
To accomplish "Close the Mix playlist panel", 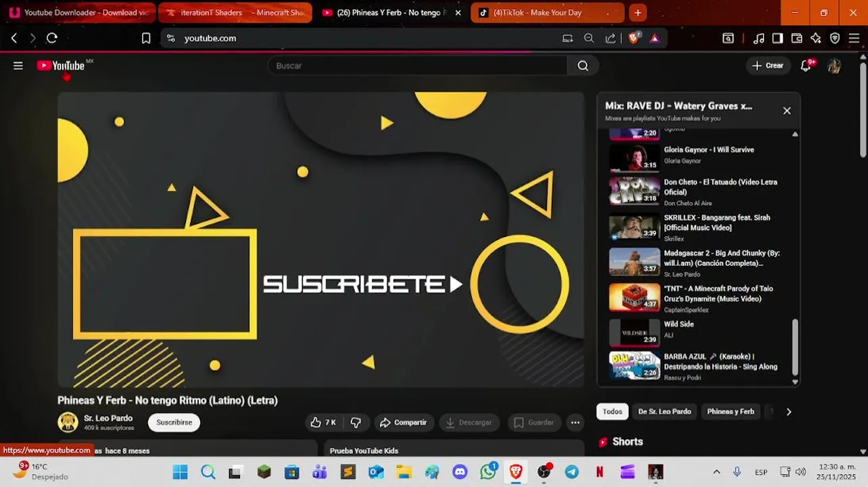I will click(x=787, y=111).
